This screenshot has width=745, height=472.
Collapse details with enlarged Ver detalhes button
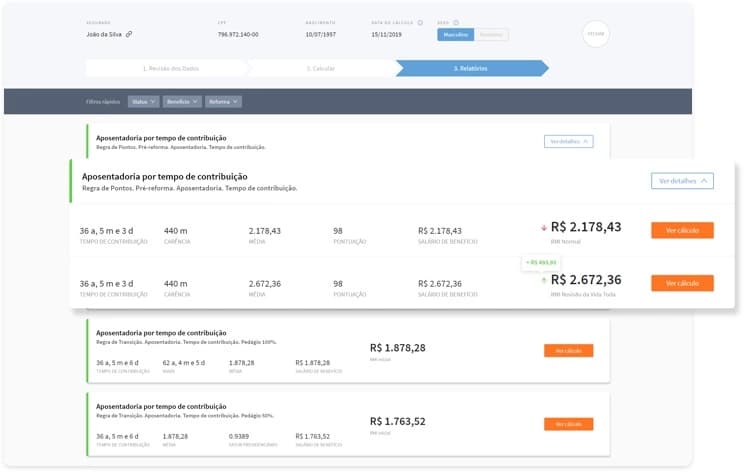pyautogui.click(x=682, y=181)
